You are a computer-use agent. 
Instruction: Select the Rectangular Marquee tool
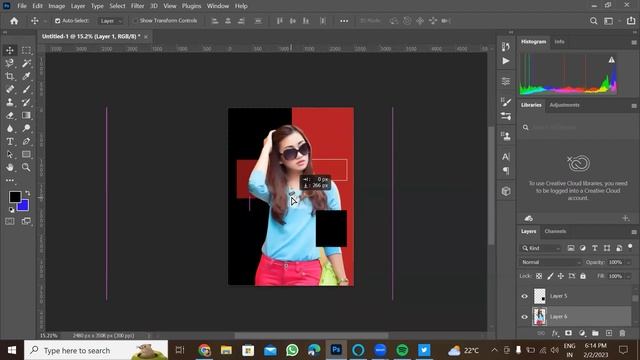[26, 50]
